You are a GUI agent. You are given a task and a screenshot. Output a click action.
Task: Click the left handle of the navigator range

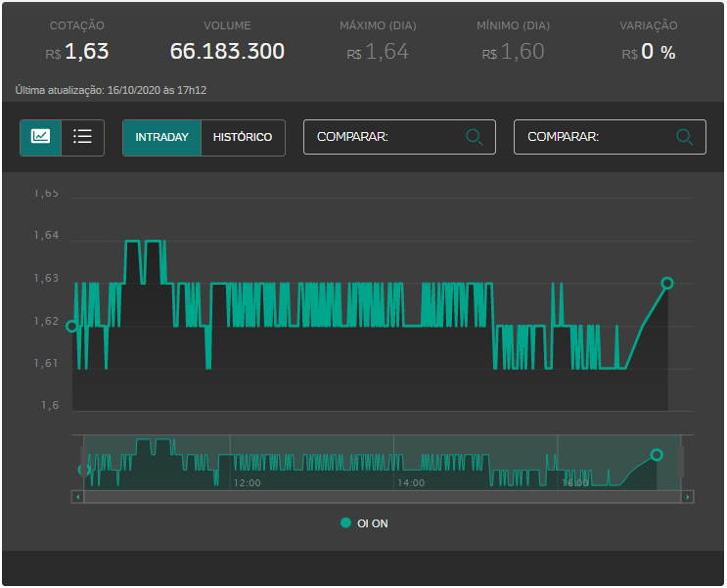click(x=83, y=462)
